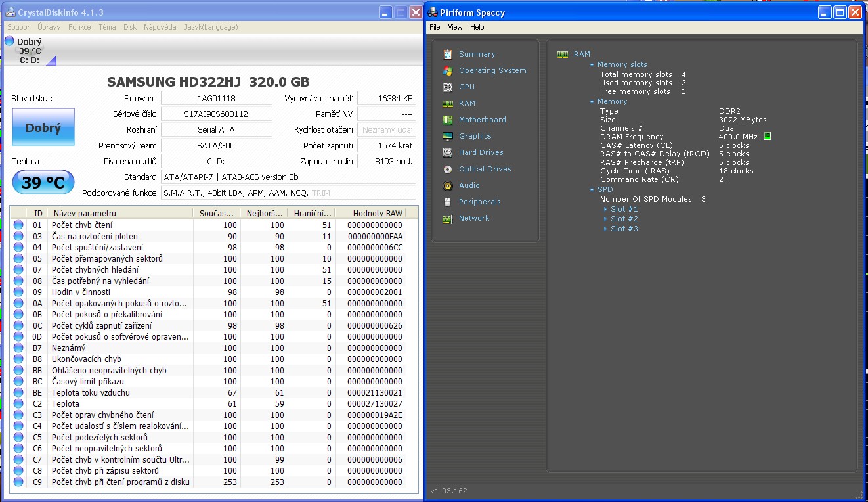This screenshot has height=502, width=868.
Task: Click the blue status orb beside Dobrý drive tab
Action: coord(9,41)
